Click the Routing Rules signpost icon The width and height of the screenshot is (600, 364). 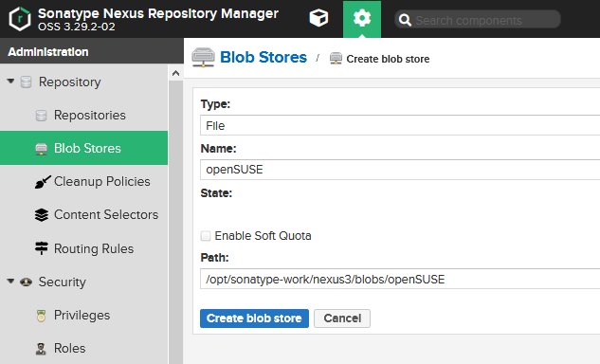(x=42, y=248)
